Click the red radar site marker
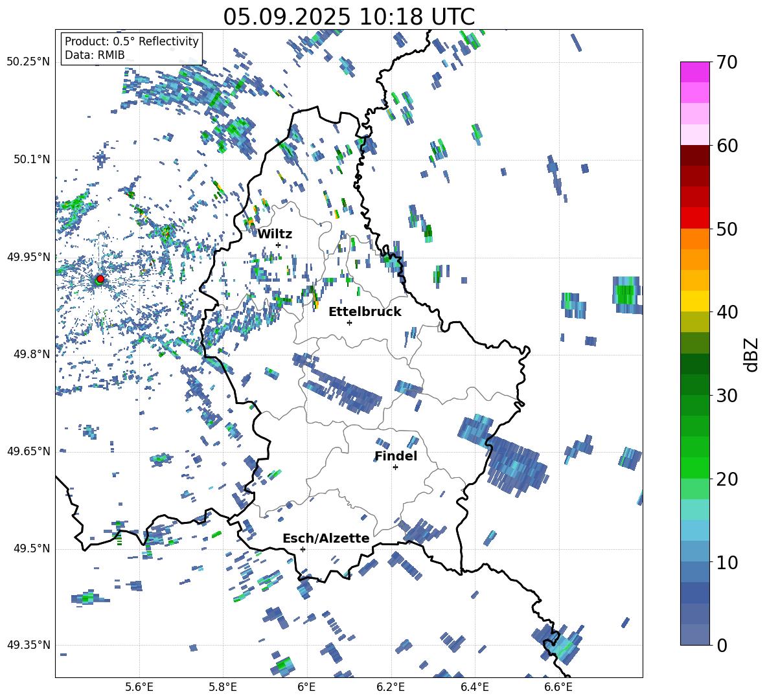The image size is (767, 700). (100, 279)
